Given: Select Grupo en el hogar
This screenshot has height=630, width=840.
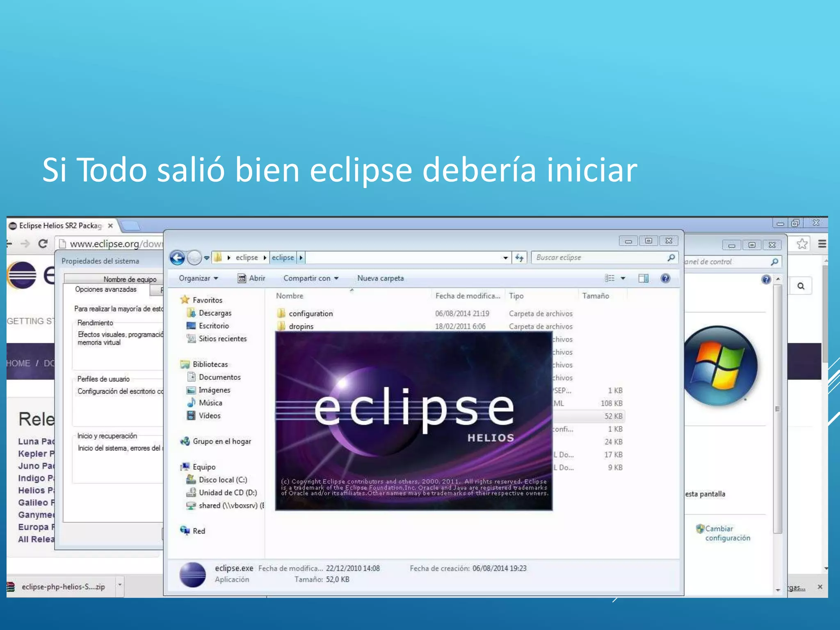Looking at the screenshot, I should (216, 441).
